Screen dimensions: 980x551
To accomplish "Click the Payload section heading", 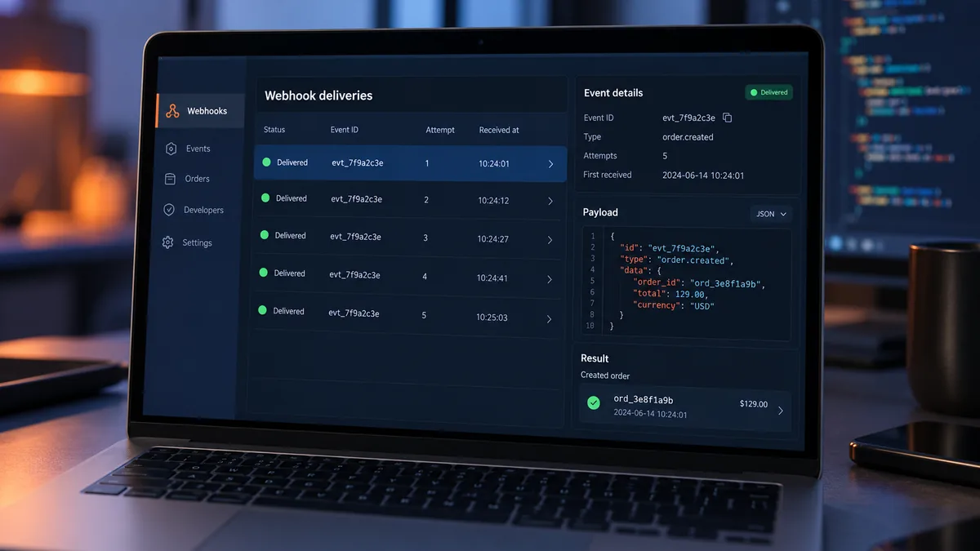I will pos(600,212).
